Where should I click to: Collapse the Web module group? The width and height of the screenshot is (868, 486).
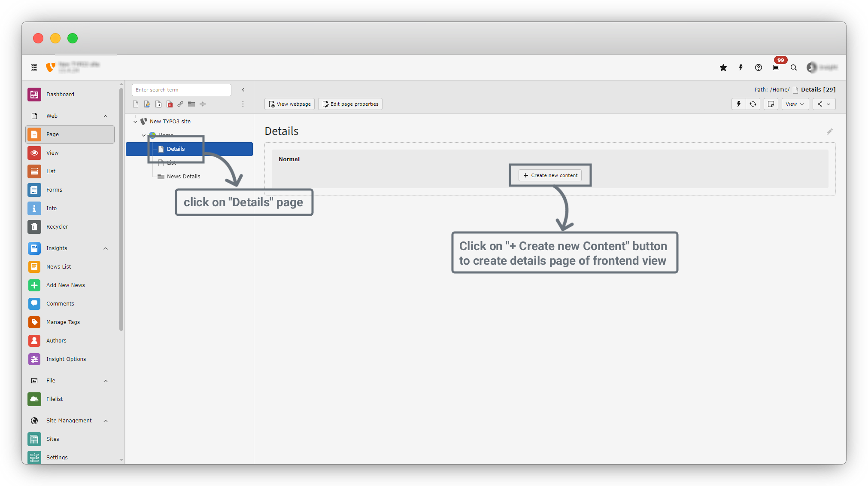pyautogui.click(x=106, y=116)
